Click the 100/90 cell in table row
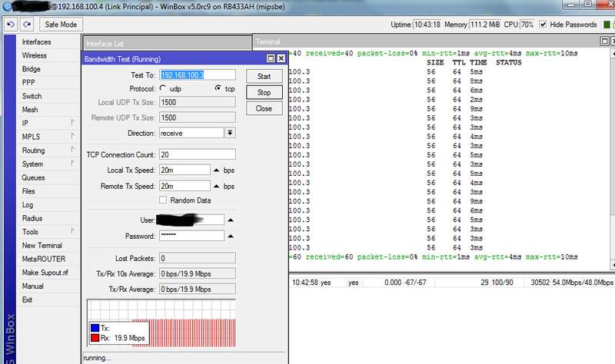Screen dimensions: 615x364 pyautogui.click(x=502, y=282)
